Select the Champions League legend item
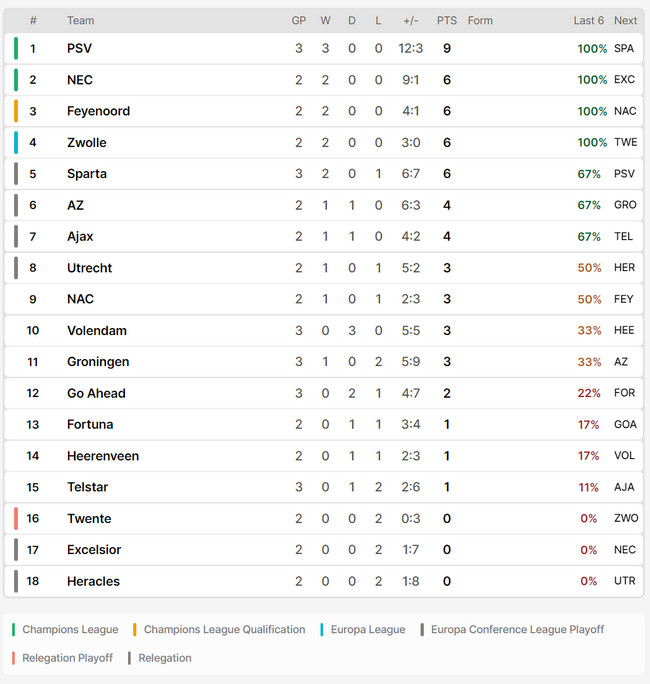This screenshot has width=650, height=684. pos(65,629)
